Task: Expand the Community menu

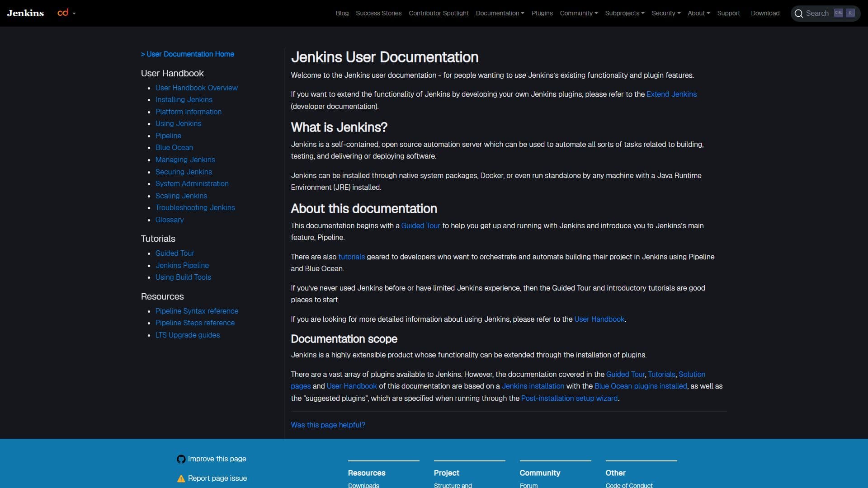Action: 579,13
